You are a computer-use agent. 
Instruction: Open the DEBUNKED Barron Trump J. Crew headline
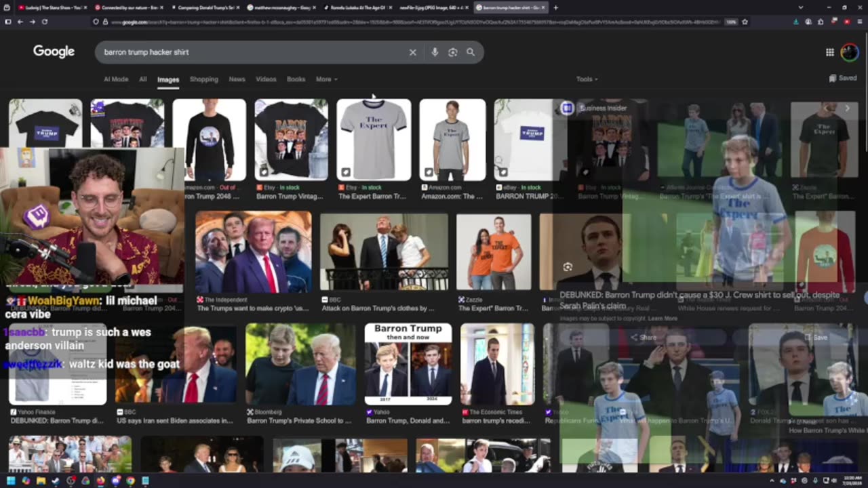[700, 300]
